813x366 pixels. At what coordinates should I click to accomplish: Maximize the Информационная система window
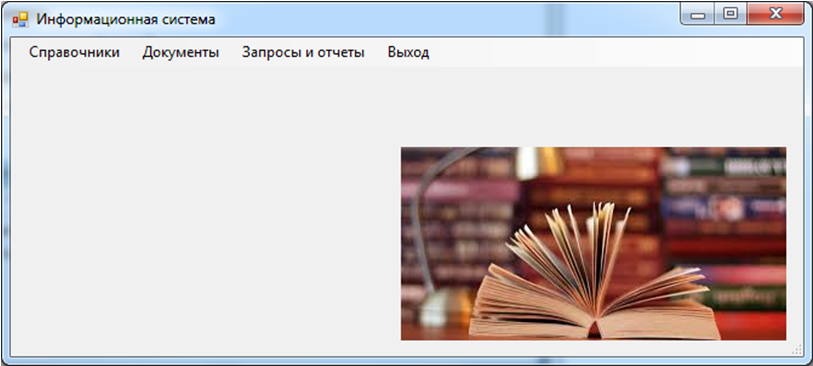[731, 14]
